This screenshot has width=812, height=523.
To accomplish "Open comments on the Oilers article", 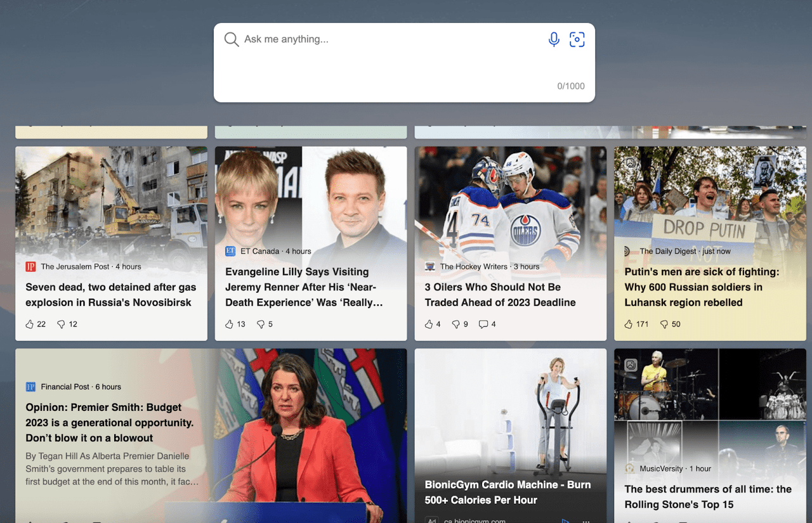I will (483, 324).
